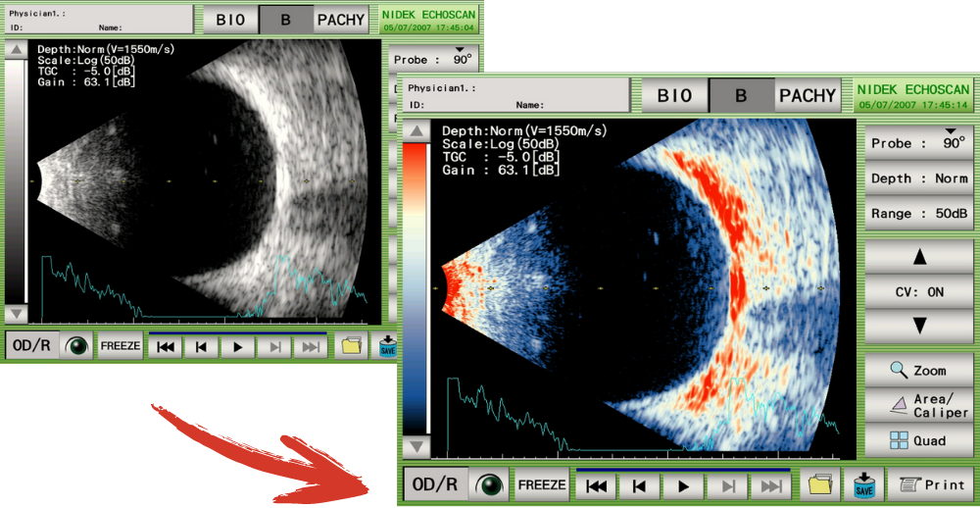Change Range : 50dB setting
Screen dimensions: 980x508
[x=920, y=214]
